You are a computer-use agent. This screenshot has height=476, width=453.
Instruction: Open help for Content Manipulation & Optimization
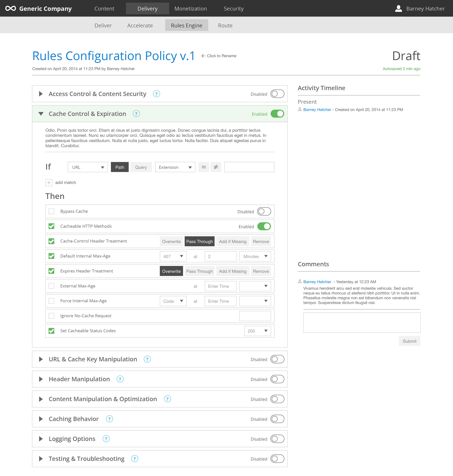coord(167,399)
